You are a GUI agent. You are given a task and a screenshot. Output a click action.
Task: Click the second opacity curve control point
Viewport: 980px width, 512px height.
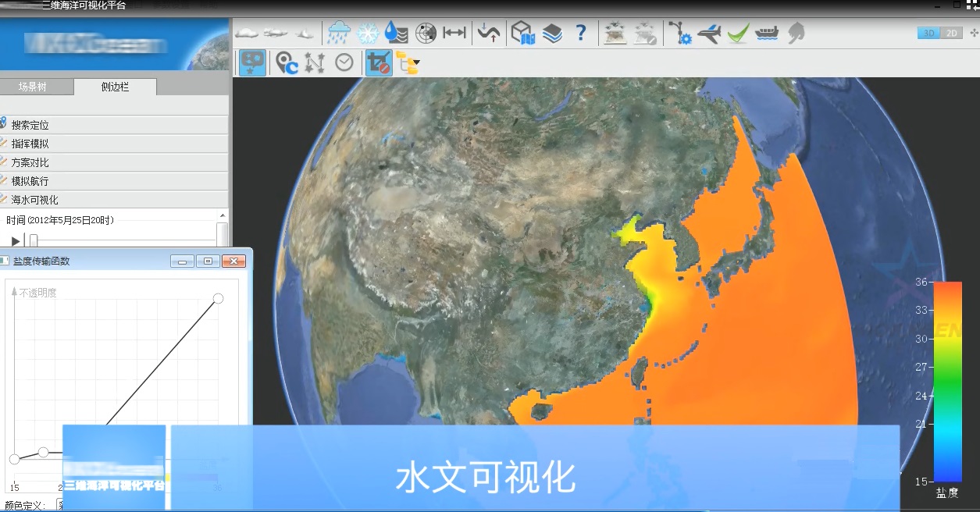pyautogui.click(x=44, y=452)
